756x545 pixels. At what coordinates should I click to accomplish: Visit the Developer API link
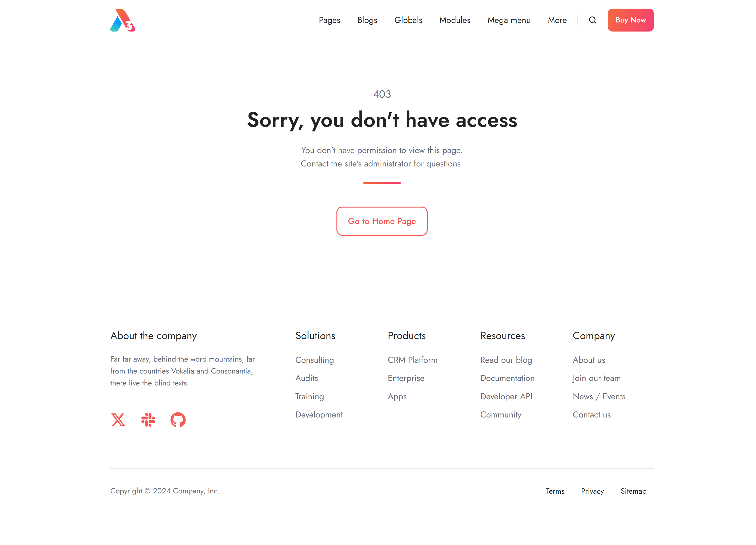pyautogui.click(x=506, y=396)
